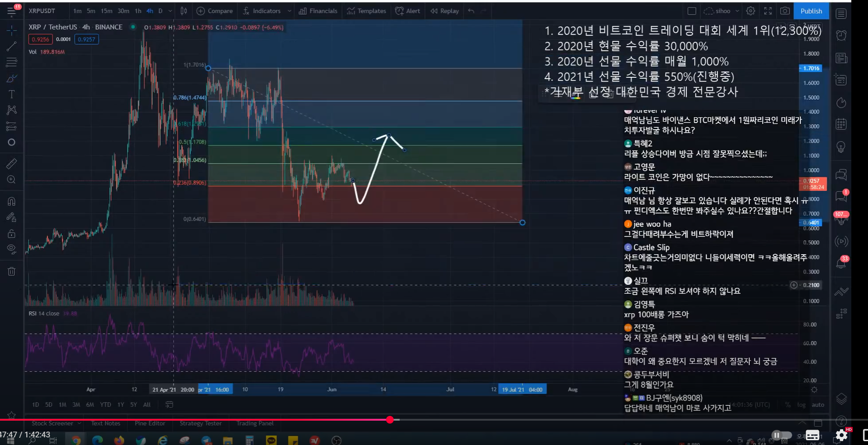The image size is (868, 445).
Task: Toggle magnet mode for drawings
Action: click(x=11, y=201)
